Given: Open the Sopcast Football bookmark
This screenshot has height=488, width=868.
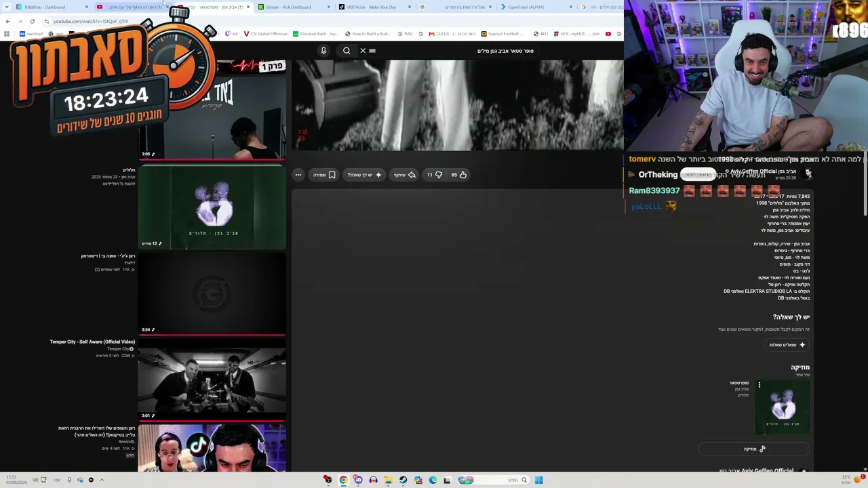Looking at the screenshot, I should 502,34.
